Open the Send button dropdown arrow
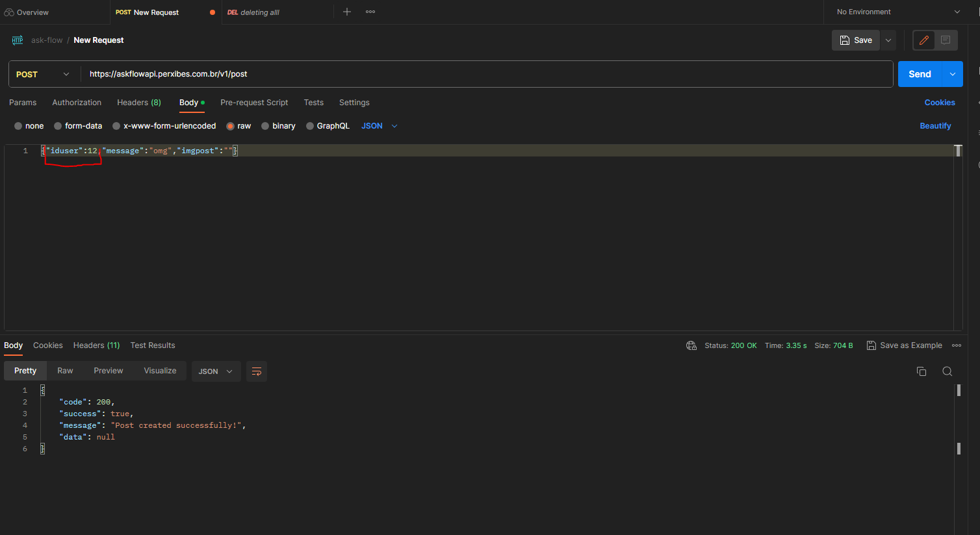Screen dimensions: 980x535 click(x=953, y=74)
